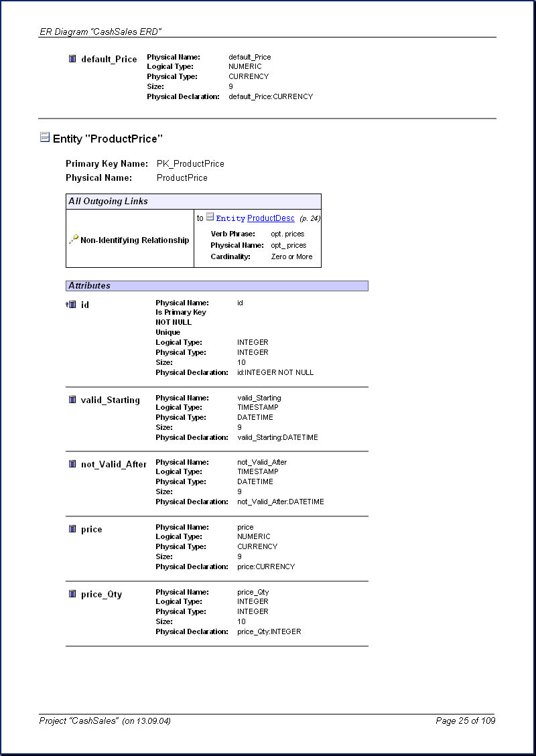This screenshot has width=536, height=756.
Task: Click the id:INTEGER NOT NULL declaration text
Action: [275, 372]
